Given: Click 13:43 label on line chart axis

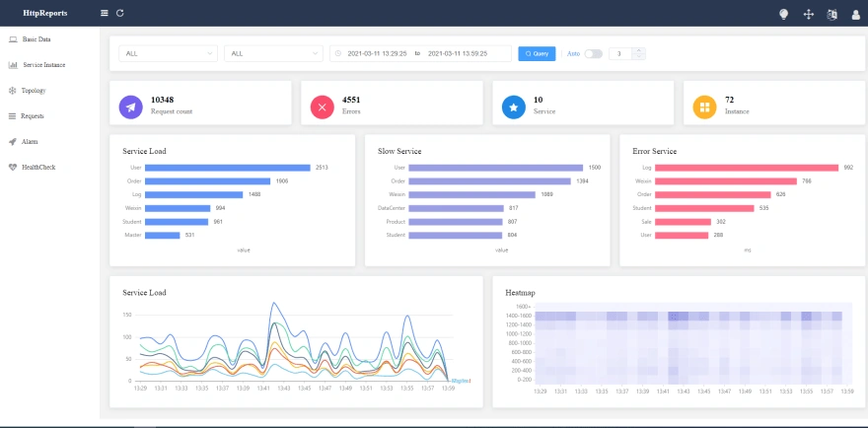Looking at the screenshot, I should coord(283,390).
